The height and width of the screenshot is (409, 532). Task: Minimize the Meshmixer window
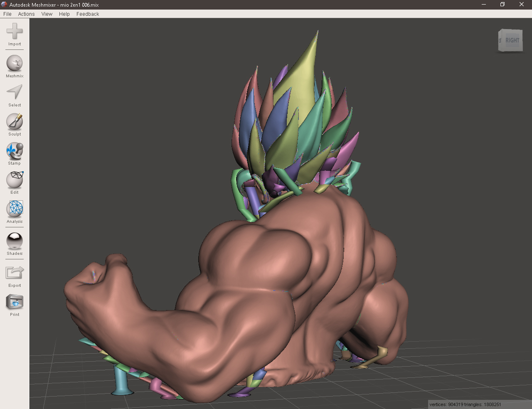tap(484, 5)
